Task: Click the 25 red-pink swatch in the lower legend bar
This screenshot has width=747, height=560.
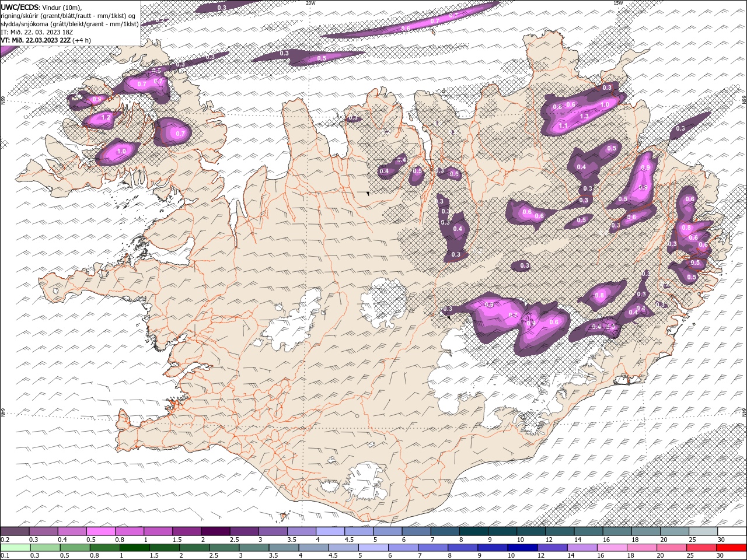Action: coord(702,548)
